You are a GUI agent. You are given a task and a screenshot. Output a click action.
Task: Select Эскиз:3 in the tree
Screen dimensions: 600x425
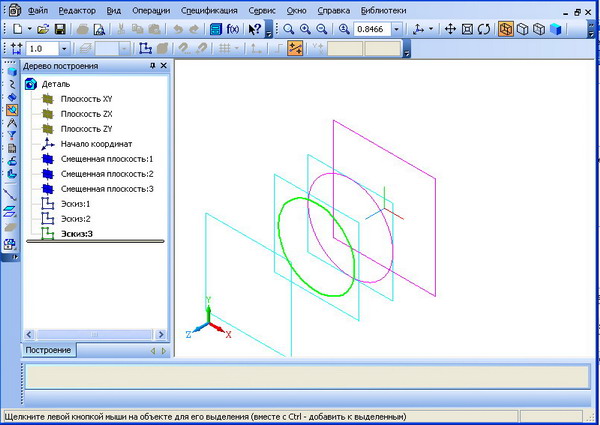click(77, 234)
